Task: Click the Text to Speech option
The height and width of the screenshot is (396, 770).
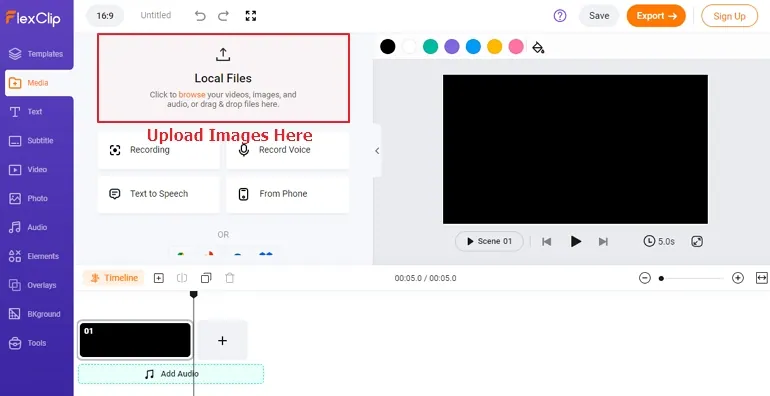Action: tap(159, 194)
